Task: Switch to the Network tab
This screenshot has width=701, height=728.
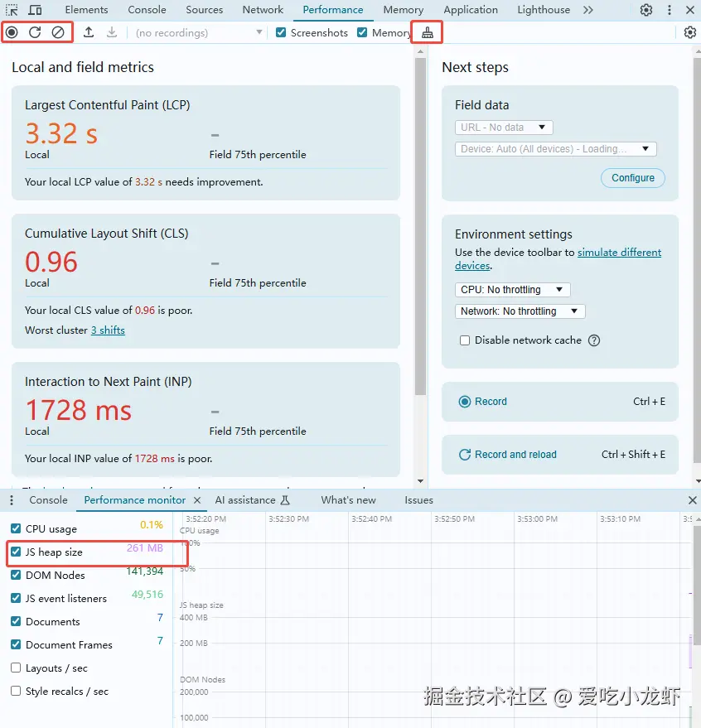Action: 263,10
